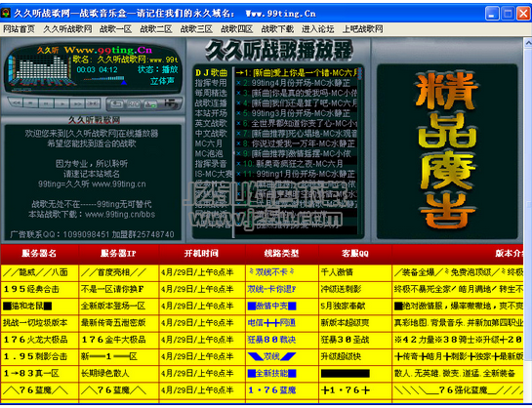This screenshot has width=532, height=408.
Task: Click the play button in the player
Action: pos(62,103)
